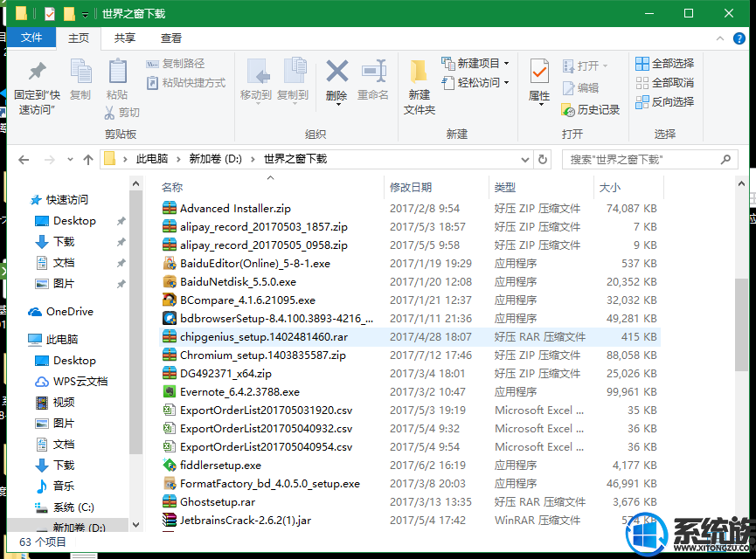Click the Up one level arrow

click(x=88, y=160)
